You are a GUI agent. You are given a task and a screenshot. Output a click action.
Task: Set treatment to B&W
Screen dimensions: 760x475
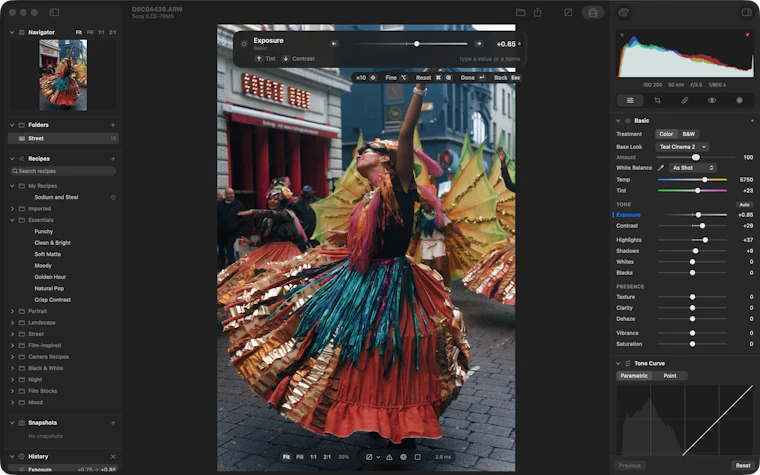(688, 134)
